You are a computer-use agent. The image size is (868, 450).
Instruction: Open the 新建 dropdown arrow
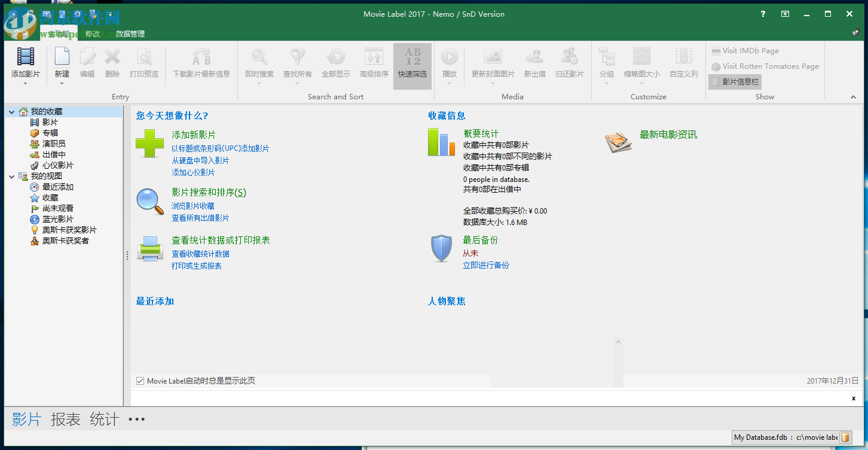(62, 83)
